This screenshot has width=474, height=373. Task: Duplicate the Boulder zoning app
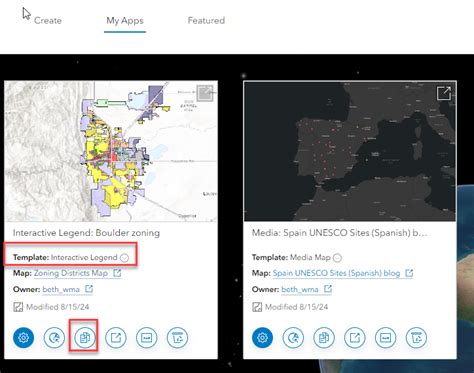[85, 338]
